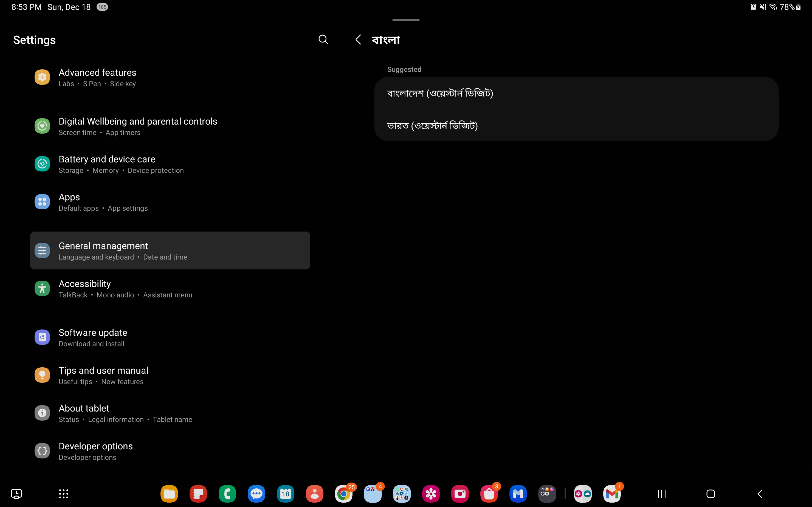
Task: Open Software update settings
Action: point(92,337)
